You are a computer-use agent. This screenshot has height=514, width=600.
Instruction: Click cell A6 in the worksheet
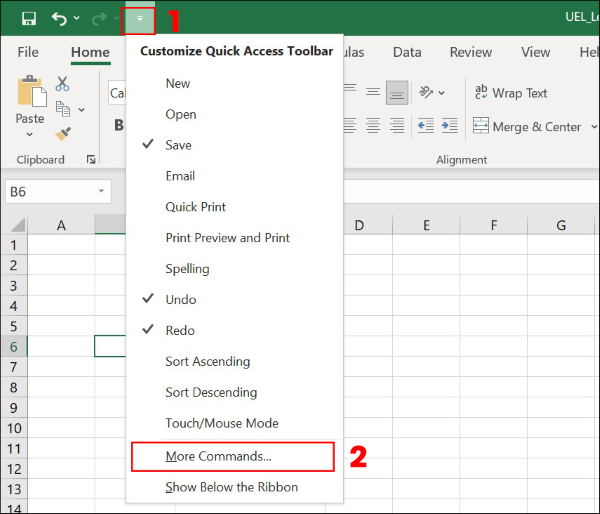tap(61, 346)
